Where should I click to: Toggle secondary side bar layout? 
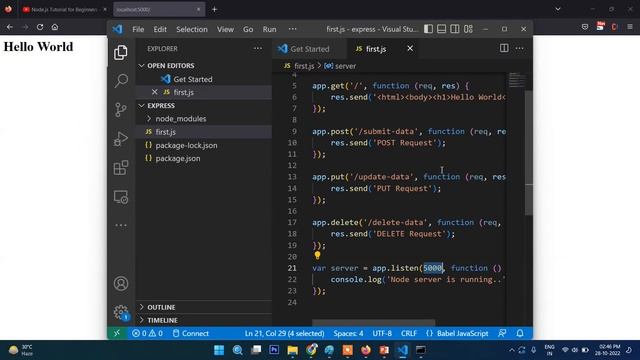tap(455, 29)
